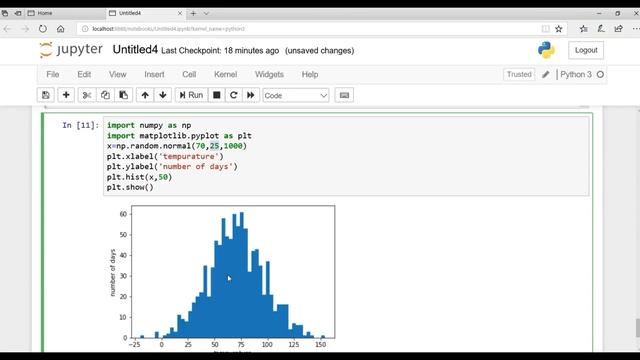
Task: Cut selected cells with the scissors icon
Action: coord(87,95)
